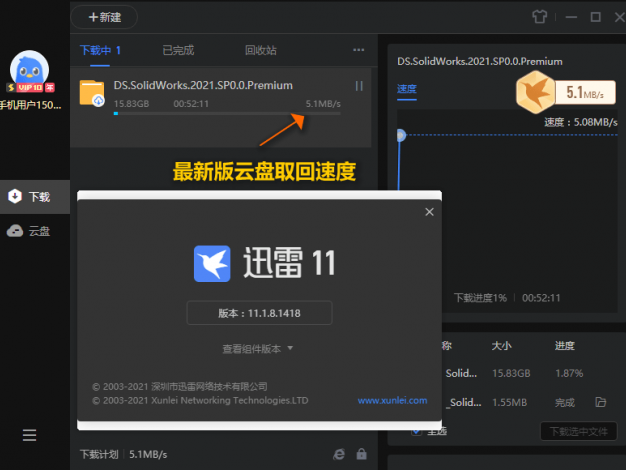Click the SolidWorks folder icon in download list

tap(92, 93)
